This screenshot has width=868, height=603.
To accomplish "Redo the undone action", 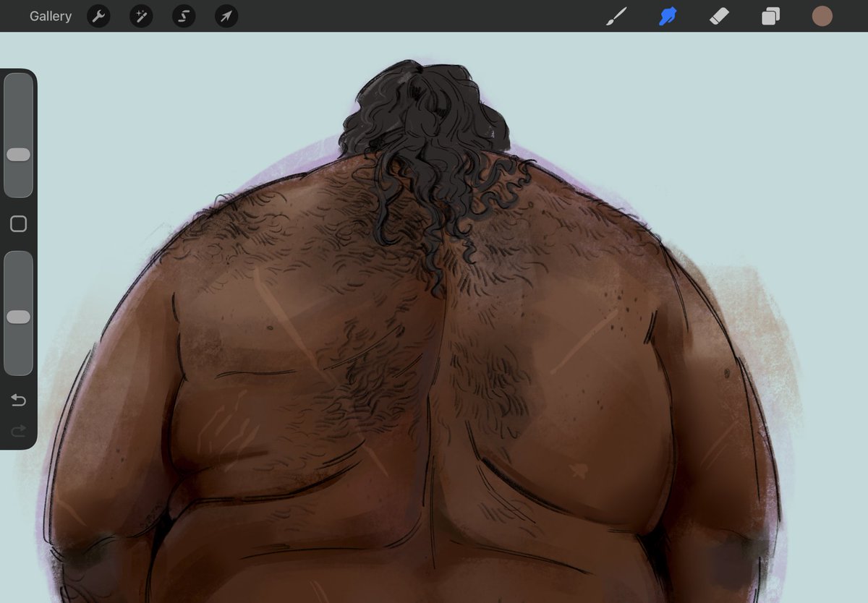I will [x=17, y=432].
